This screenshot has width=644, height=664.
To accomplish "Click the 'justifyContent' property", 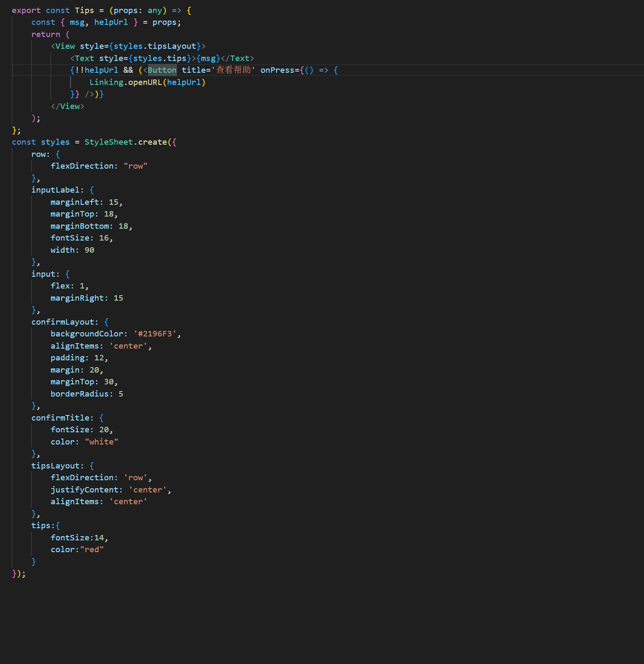I will click(84, 489).
